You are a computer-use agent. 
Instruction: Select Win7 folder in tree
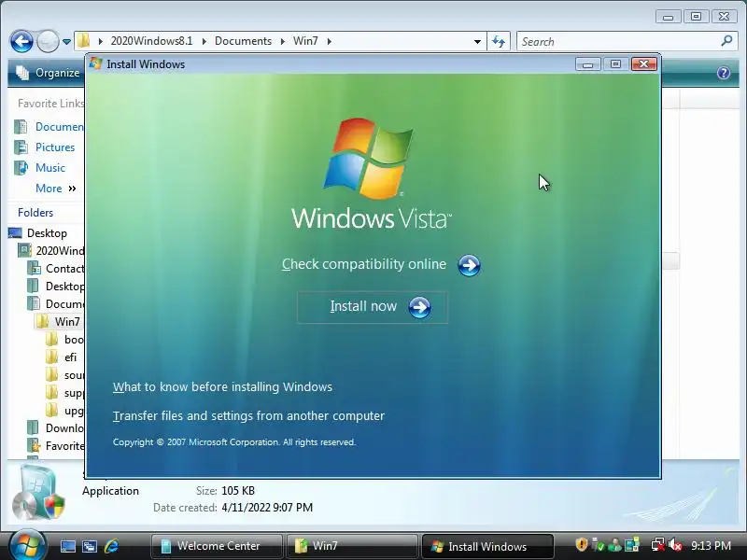(59, 321)
